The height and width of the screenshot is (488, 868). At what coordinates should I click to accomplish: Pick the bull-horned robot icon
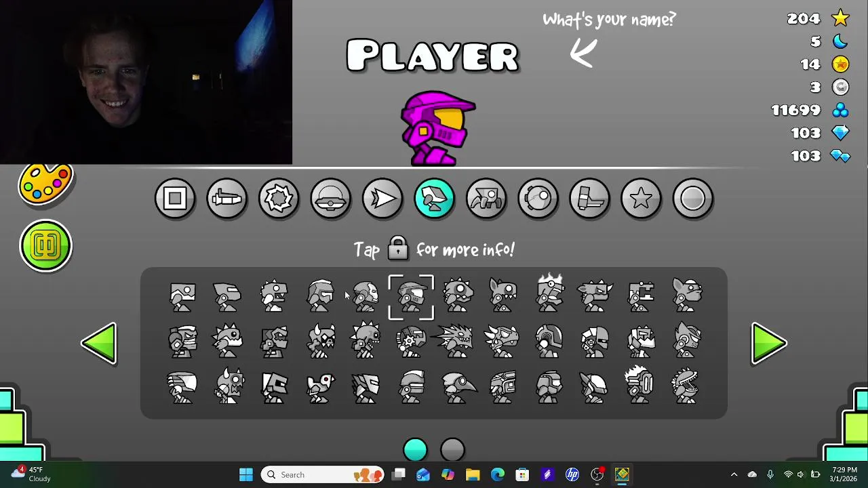click(595, 296)
